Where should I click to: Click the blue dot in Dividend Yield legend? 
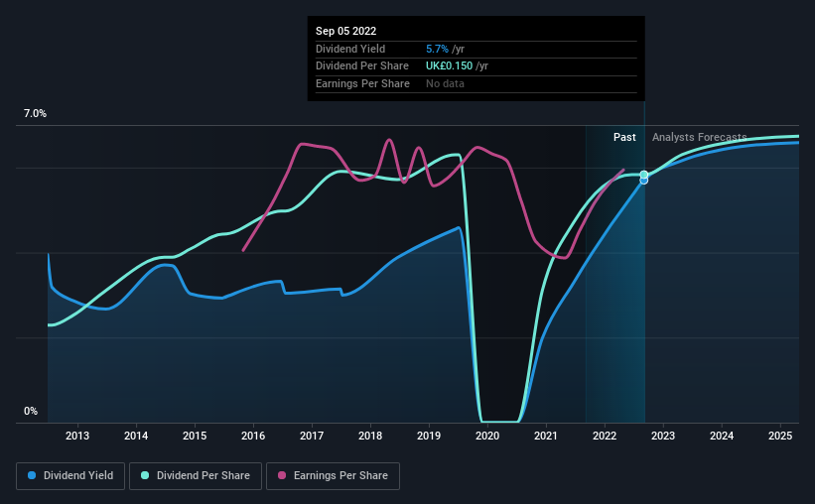(32, 475)
